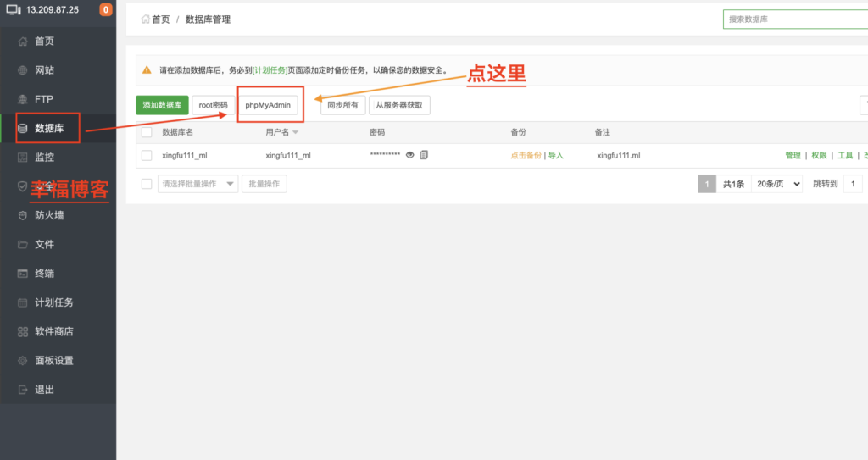Viewport: 868px width, 460px height.
Task: Open the 20条/页 page size dropdown
Action: click(x=777, y=184)
